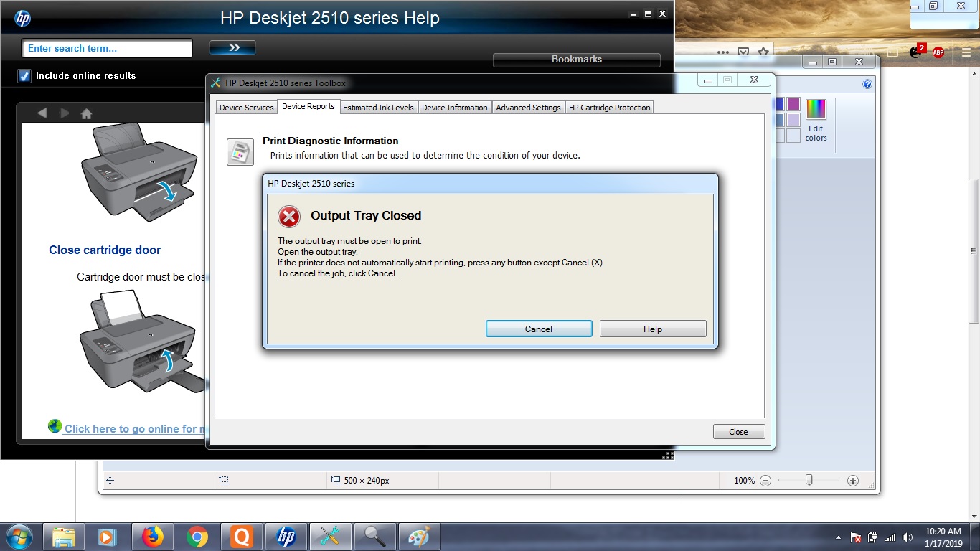
Task: Click the Adblock Plus icon in Firefox
Action: (x=938, y=52)
